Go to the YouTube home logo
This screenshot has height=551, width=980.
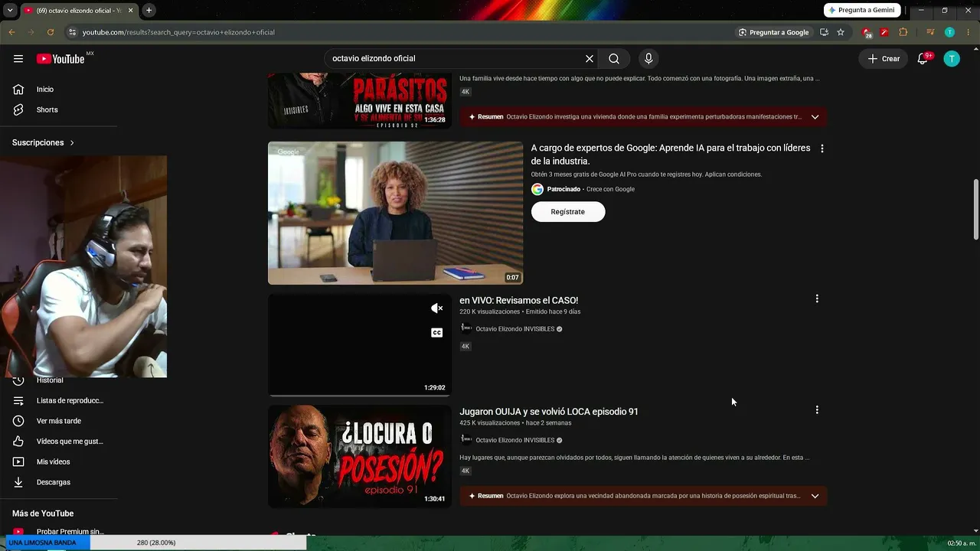point(60,59)
